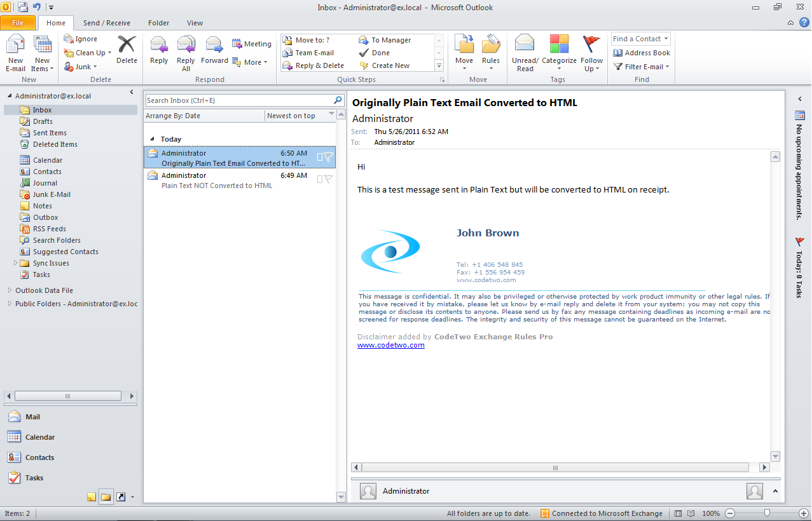Open the More respond options dropdown
Viewport: 812px width, 521px height.
pyautogui.click(x=250, y=62)
